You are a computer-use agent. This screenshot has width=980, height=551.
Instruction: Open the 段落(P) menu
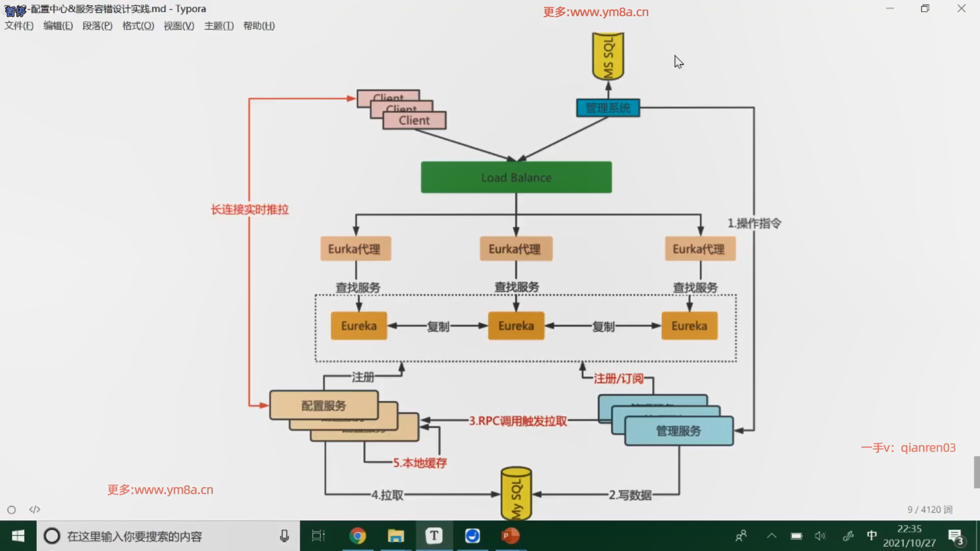pyautogui.click(x=97, y=26)
